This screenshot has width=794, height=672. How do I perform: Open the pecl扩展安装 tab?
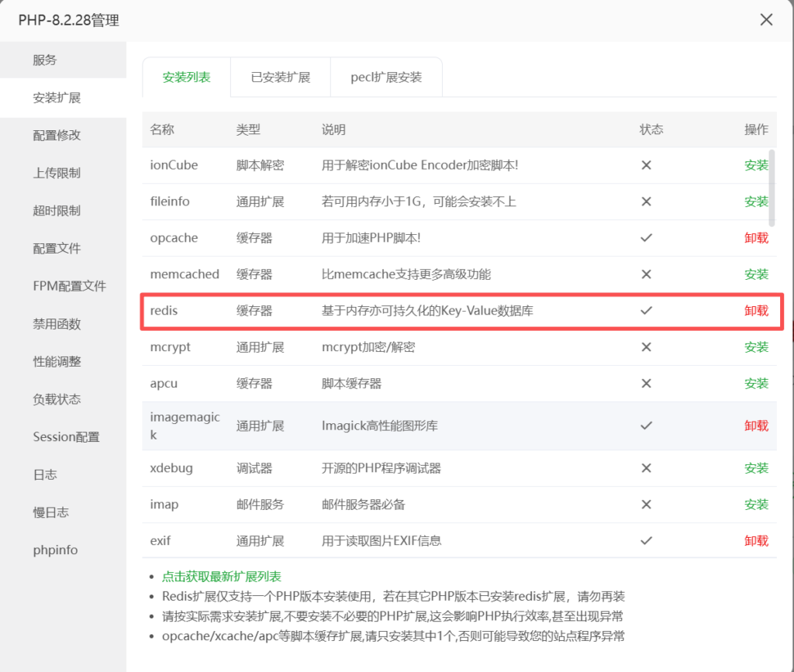click(x=386, y=77)
